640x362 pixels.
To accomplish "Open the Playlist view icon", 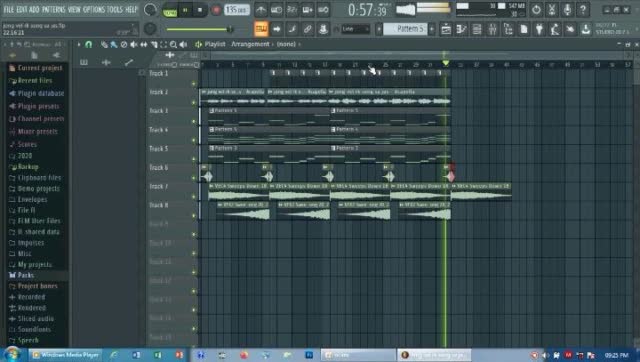I will [446, 29].
